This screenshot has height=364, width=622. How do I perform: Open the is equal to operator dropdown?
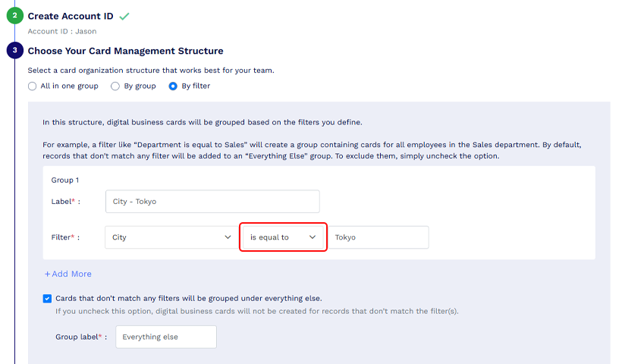coord(283,237)
